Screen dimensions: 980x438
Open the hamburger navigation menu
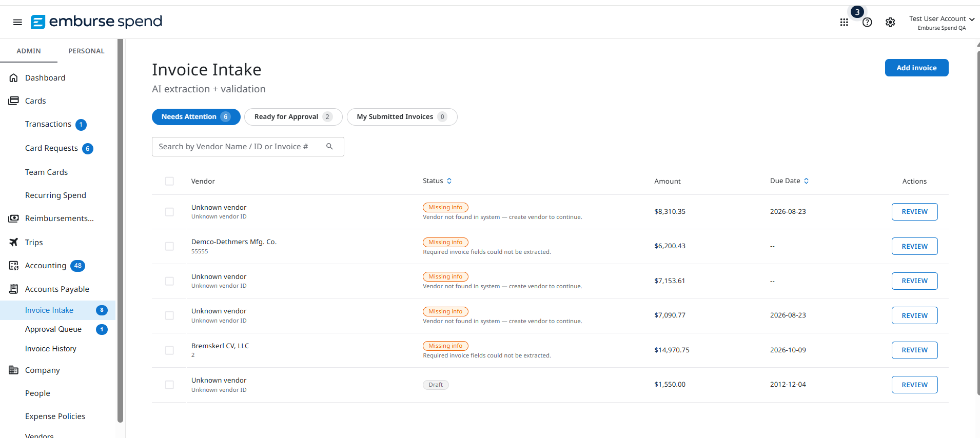tap(17, 22)
